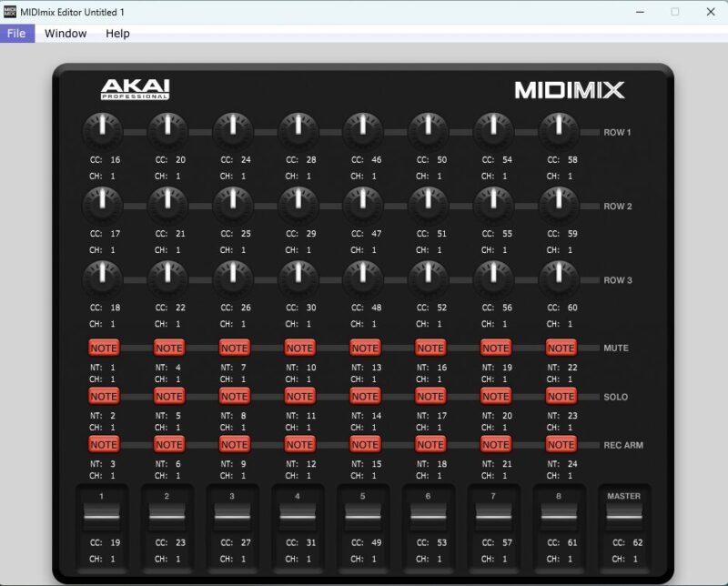Select the Row 3 knob set to CC 30
Screen dimensions: 728x586
click(x=298, y=279)
